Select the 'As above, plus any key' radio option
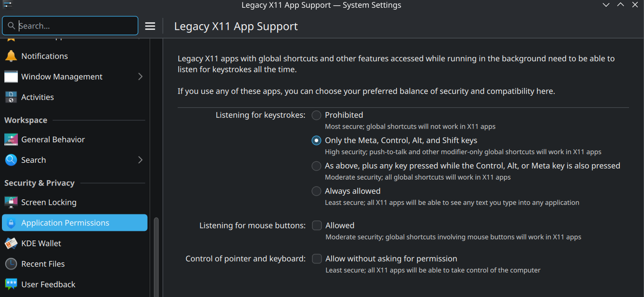 pyautogui.click(x=316, y=166)
